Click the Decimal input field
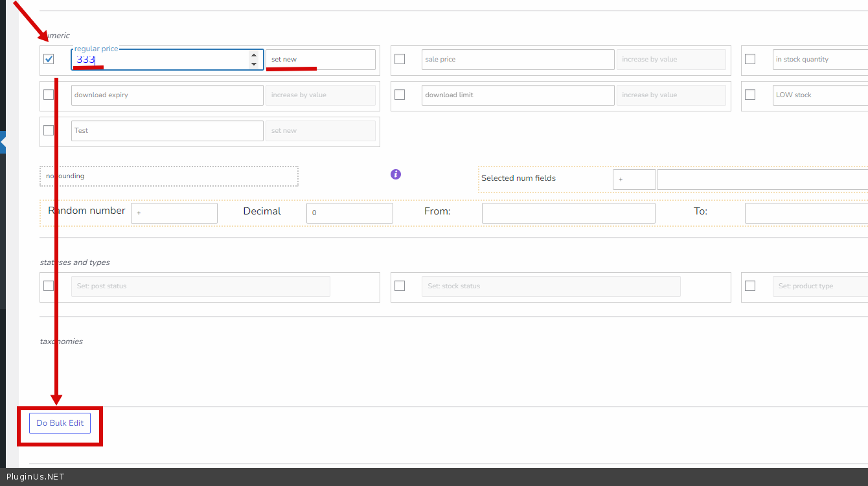 [349, 213]
